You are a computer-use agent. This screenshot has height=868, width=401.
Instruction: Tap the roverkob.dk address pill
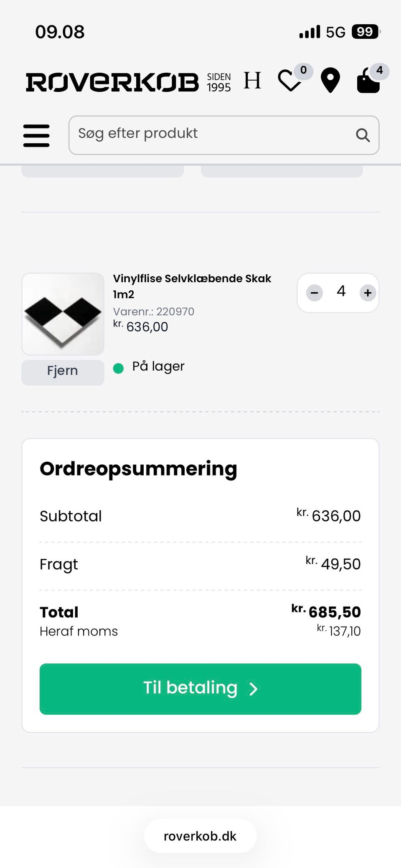pyautogui.click(x=200, y=836)
